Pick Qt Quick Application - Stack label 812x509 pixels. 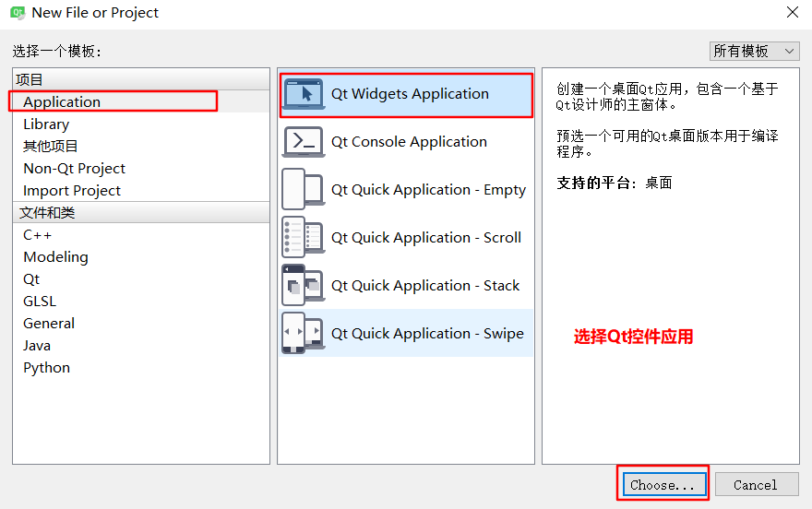425,286
